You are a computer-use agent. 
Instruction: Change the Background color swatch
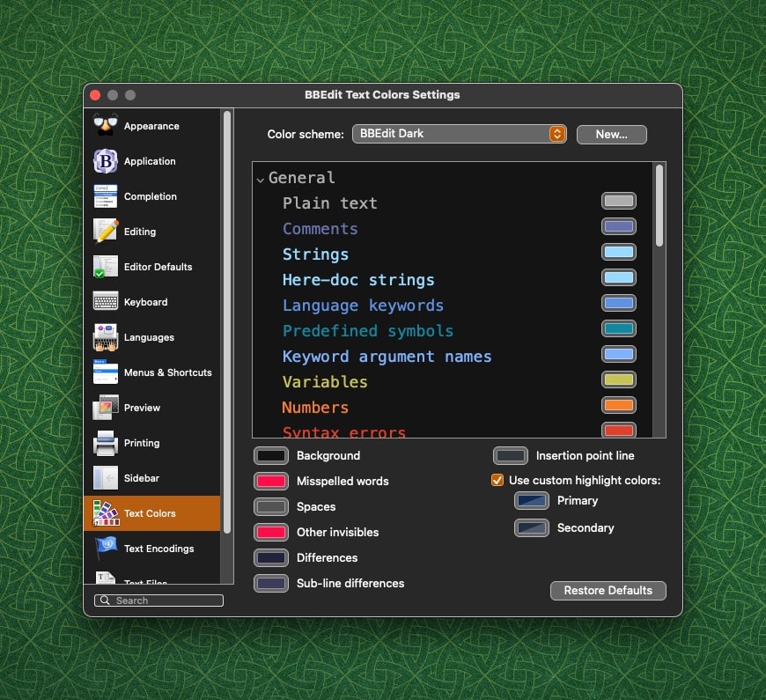tap(271, 456)
